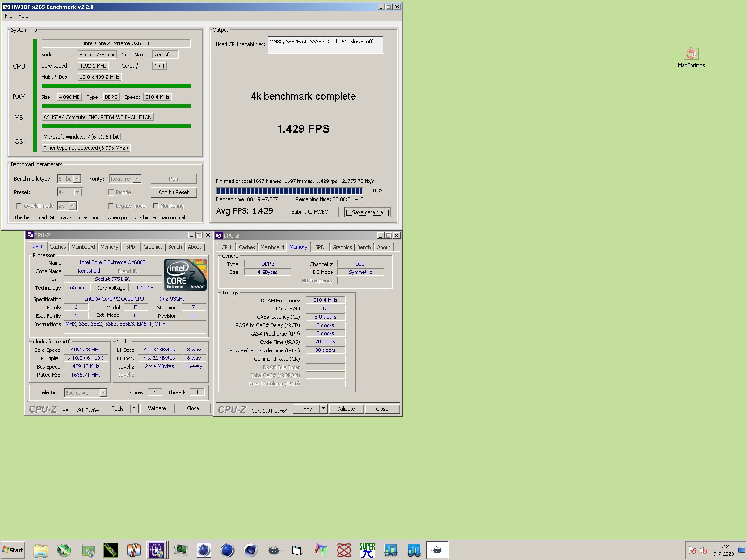Open Action Center flag tray icon

(692, 550)
